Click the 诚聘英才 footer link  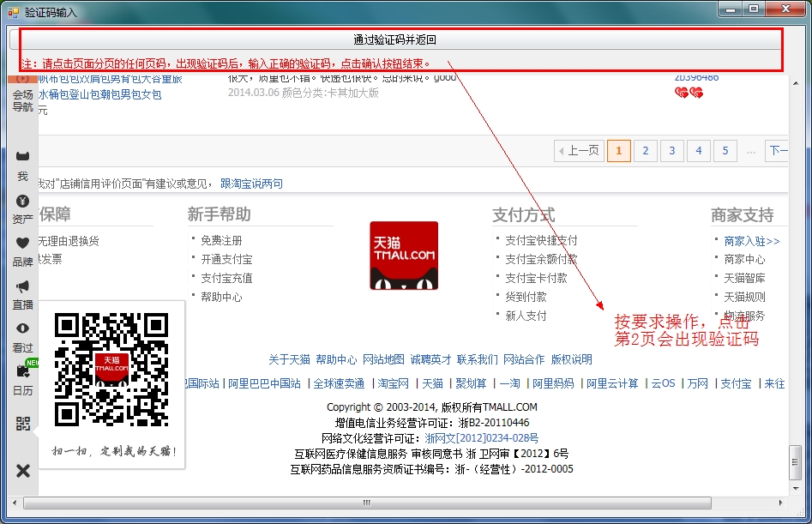(x=430, y=360)
